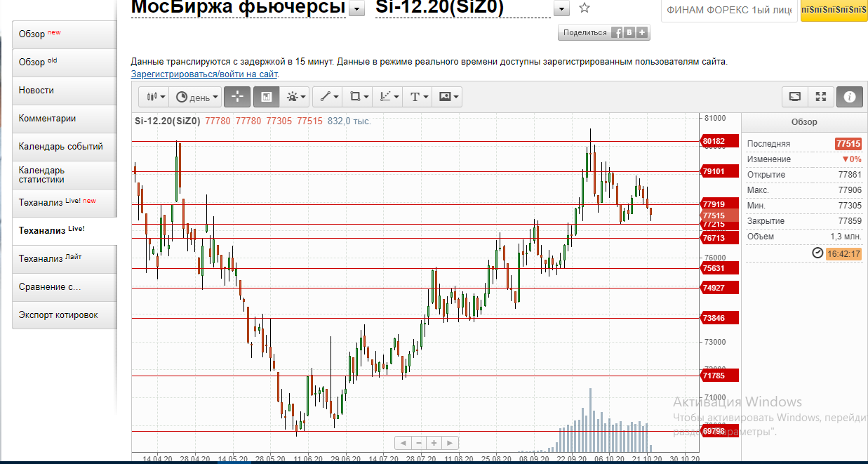
Task: Toggle the info panel button
Action: pos(850,97)
